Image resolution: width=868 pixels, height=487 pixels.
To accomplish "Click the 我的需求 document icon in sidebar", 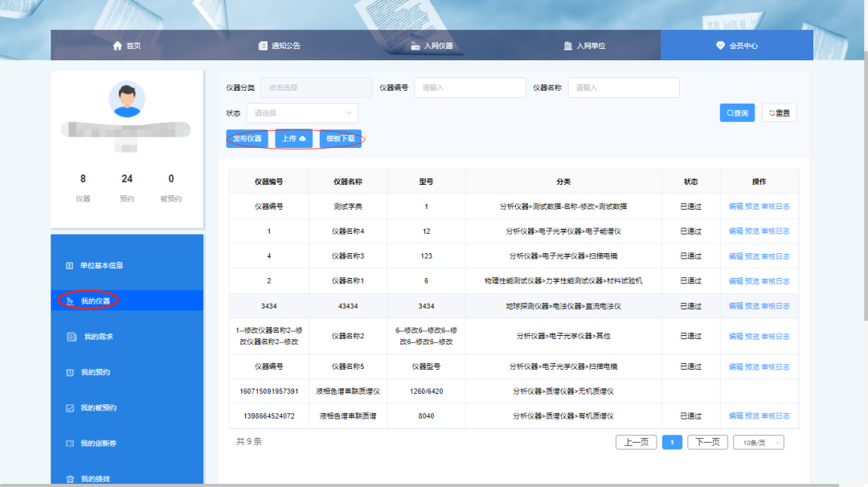I will click(72, 337).
